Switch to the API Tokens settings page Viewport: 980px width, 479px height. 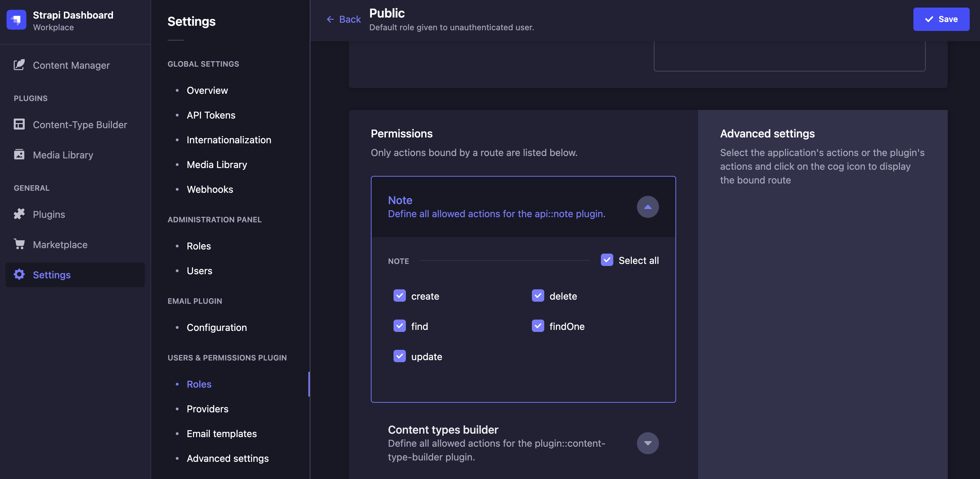(x=211, y=115)
